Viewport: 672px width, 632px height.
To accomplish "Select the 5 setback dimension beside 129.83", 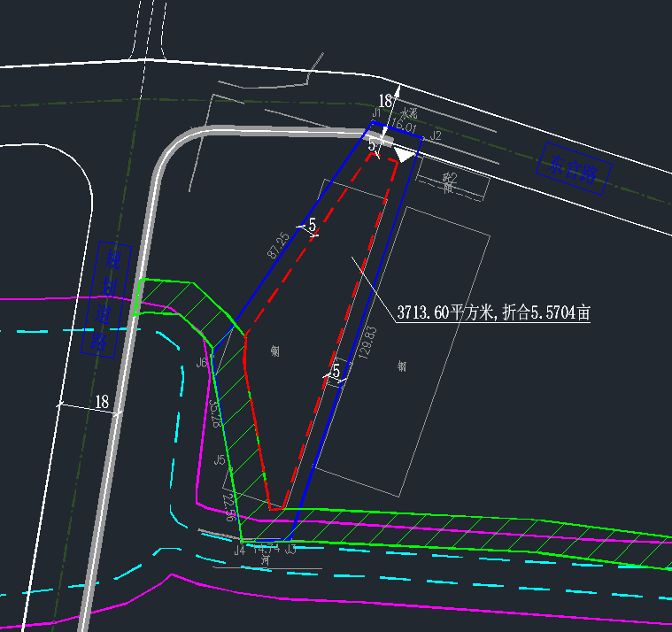I will [336, 371].
